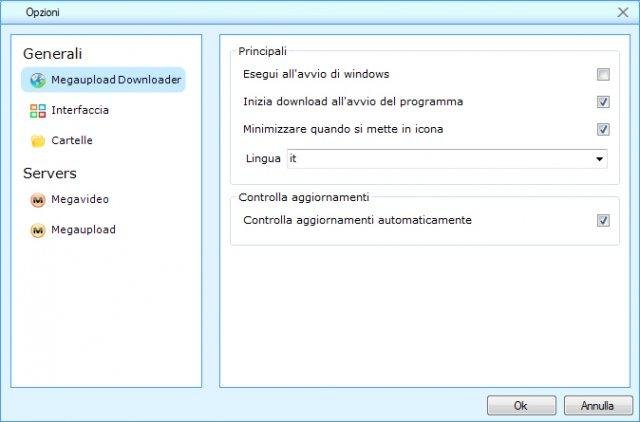Open the Interfaccia settings label
The width and height of the screenshot is (640, 422).
coord(80,110)
